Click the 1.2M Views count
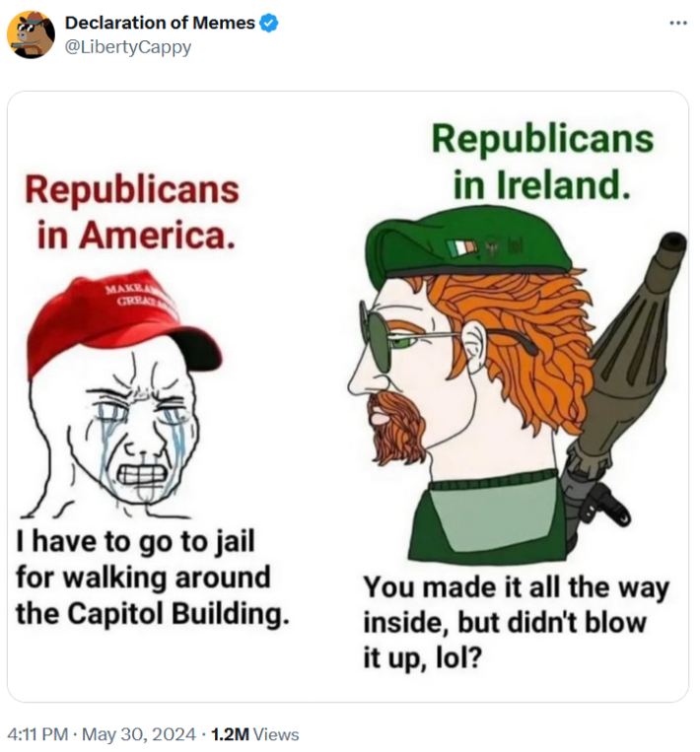 coord(254,734)
